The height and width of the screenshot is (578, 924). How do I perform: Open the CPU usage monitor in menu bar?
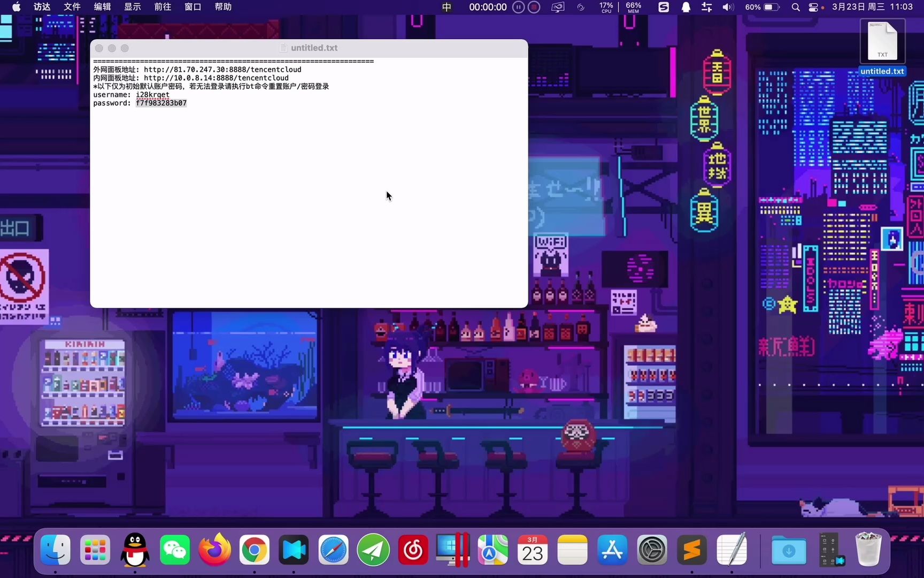pos(606,7)
